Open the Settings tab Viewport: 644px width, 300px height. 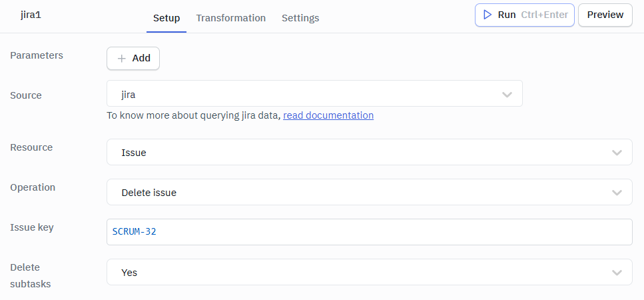[x=300, y=18]
